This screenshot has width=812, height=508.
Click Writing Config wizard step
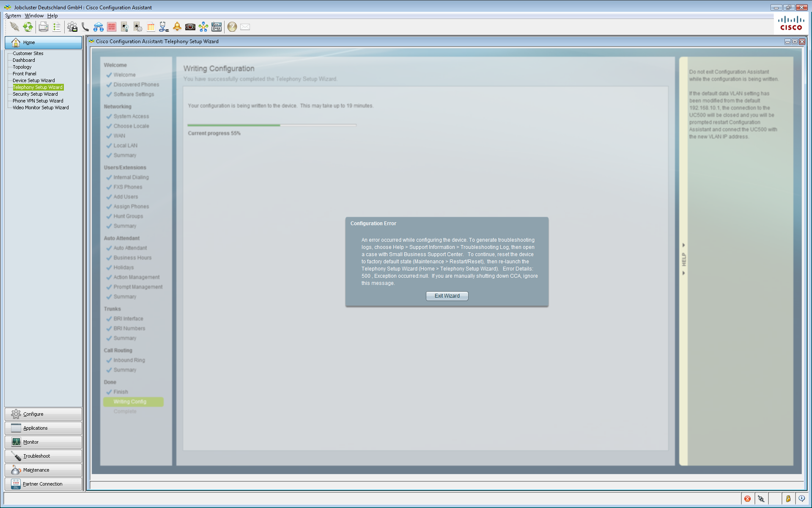click(133, 402)
